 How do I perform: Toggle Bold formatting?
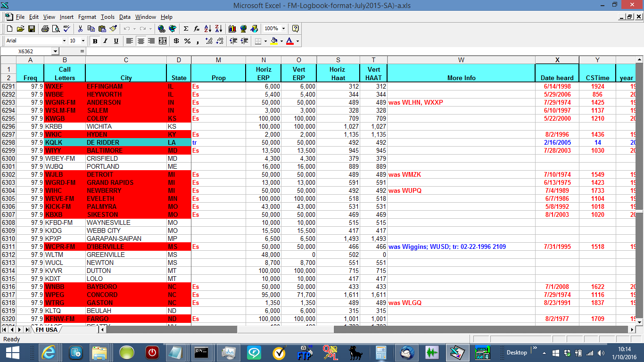[95, 41]
